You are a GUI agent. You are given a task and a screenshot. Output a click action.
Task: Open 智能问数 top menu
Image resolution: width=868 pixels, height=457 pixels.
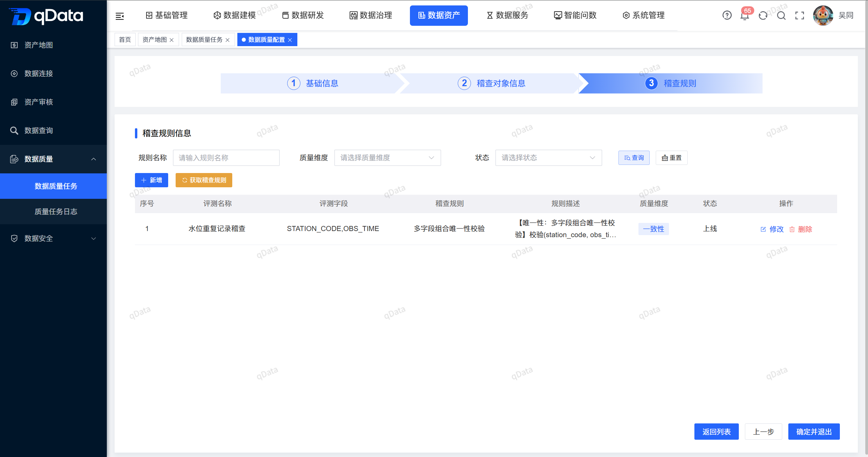coord(575,15)
